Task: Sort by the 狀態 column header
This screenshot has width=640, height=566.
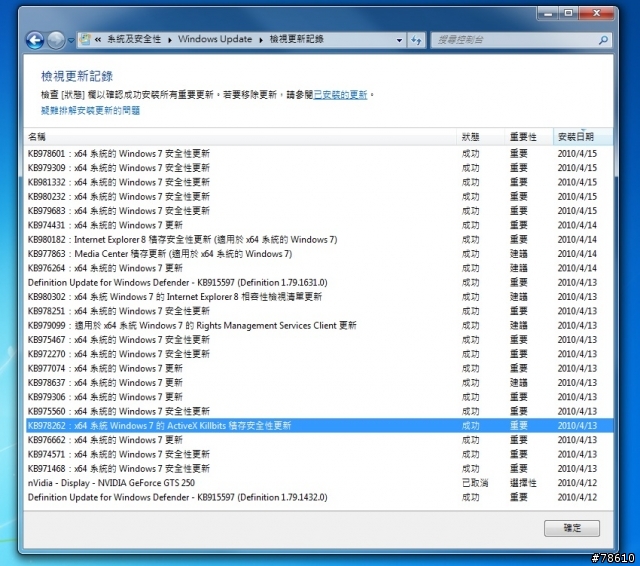Action: [x=480, y=137]
